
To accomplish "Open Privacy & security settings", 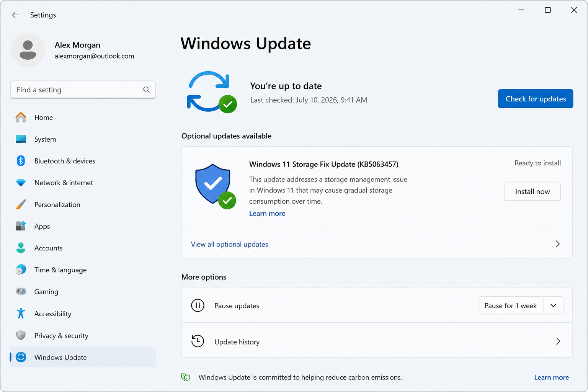I will pyautogui.click(x=83, y=335).
